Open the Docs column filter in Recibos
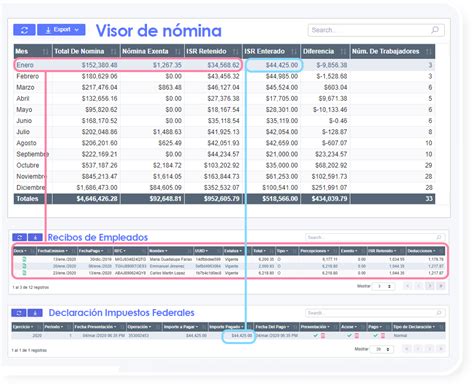 click(24, 251)
